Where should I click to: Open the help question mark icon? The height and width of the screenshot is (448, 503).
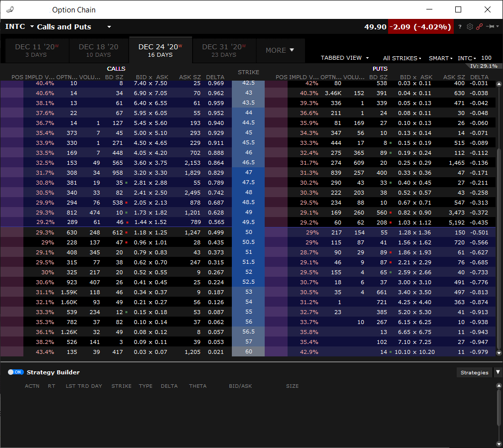click(460, 27)
